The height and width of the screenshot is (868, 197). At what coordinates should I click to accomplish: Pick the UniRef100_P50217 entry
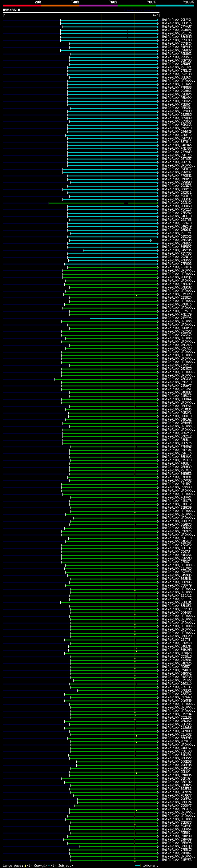177,210
